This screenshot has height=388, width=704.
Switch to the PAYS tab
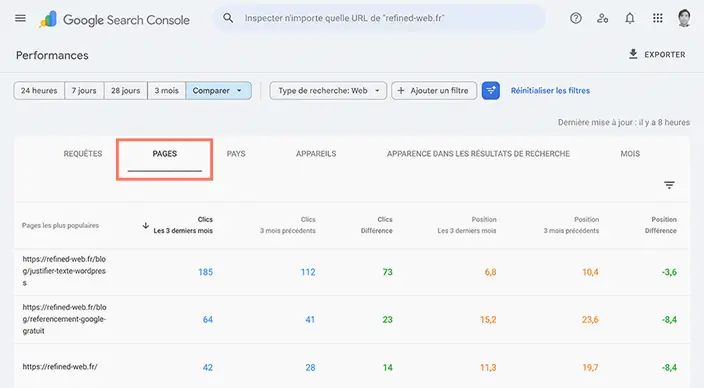pyautogui.click(x=236, y=154)
